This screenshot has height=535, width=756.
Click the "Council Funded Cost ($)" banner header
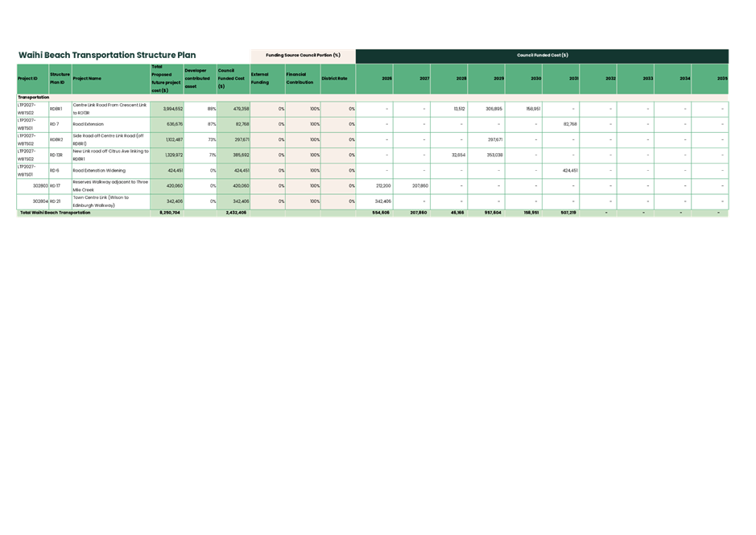click(543, 56)
